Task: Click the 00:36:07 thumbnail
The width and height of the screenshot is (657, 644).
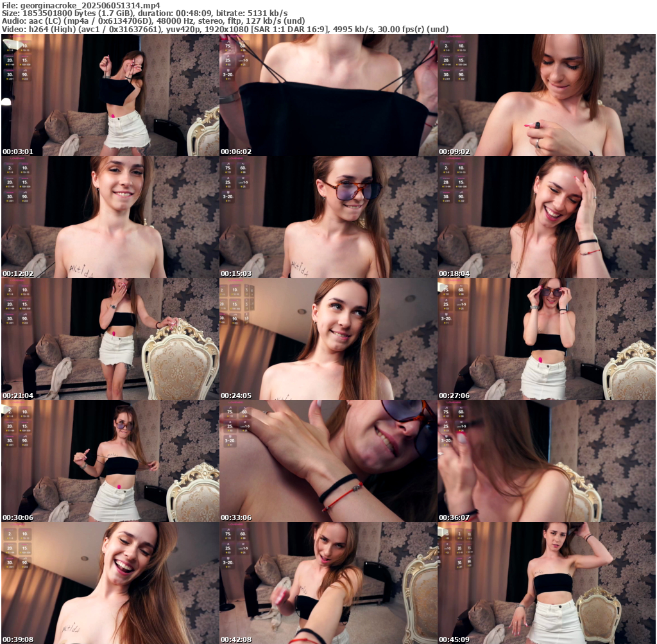Action: pyautogui.click(x=547, y=461)
